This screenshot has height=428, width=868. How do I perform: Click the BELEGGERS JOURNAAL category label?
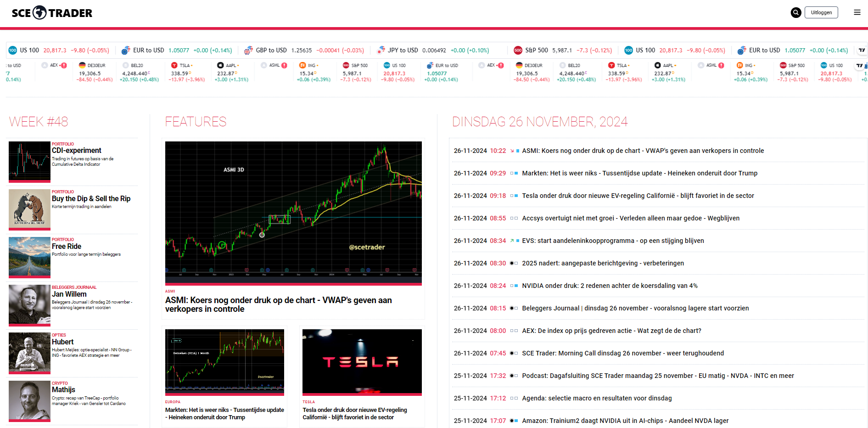[x=74, y=287]
